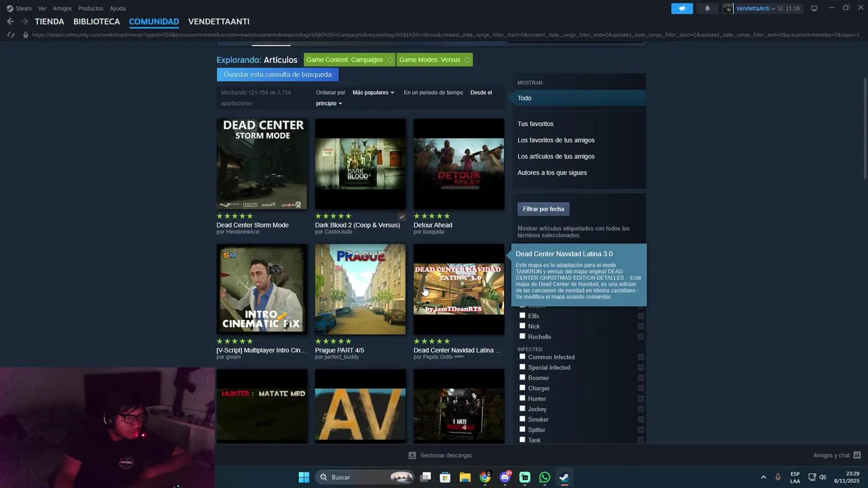
Task: Tick the Hunter checkbox
Action: tap(522, 398)
